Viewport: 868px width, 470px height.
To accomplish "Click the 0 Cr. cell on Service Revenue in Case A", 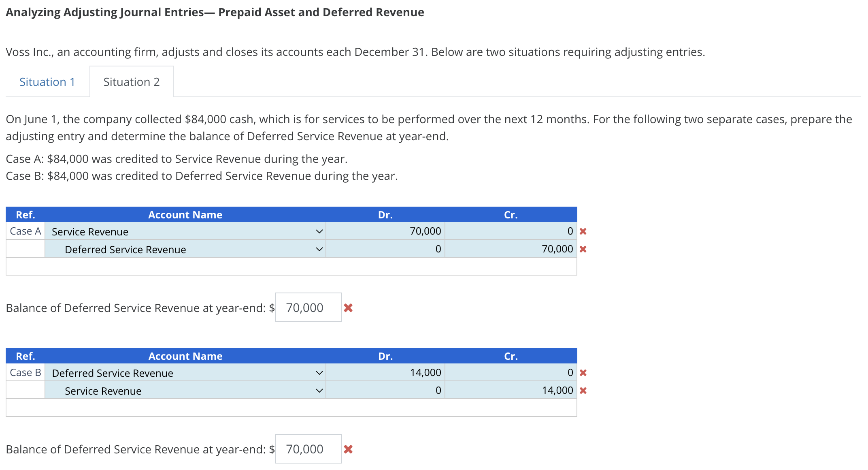I will (511, 231).
